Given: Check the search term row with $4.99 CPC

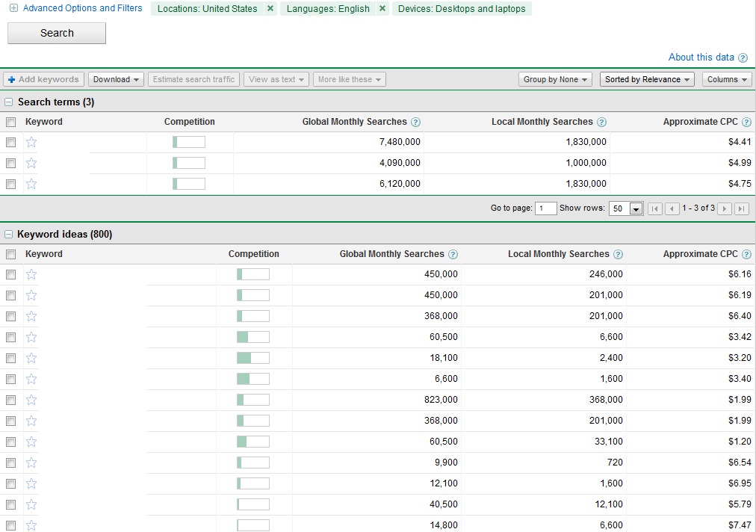Looking at the screenshot, I should tap(10, 163).
